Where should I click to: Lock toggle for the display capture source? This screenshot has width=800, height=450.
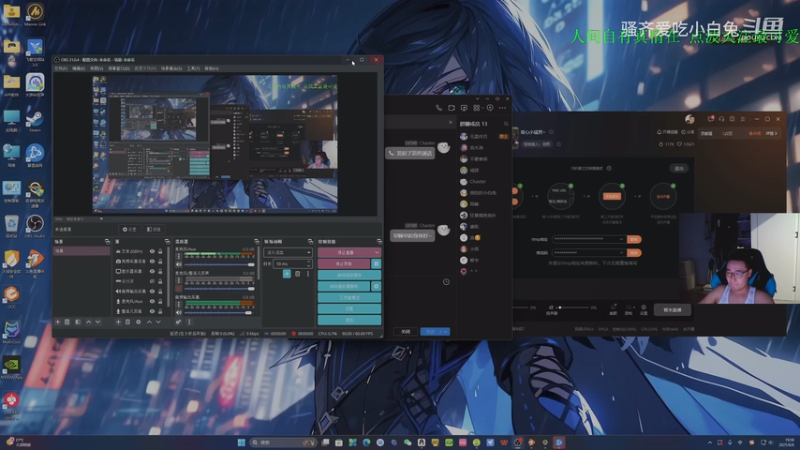pos(160,271)
